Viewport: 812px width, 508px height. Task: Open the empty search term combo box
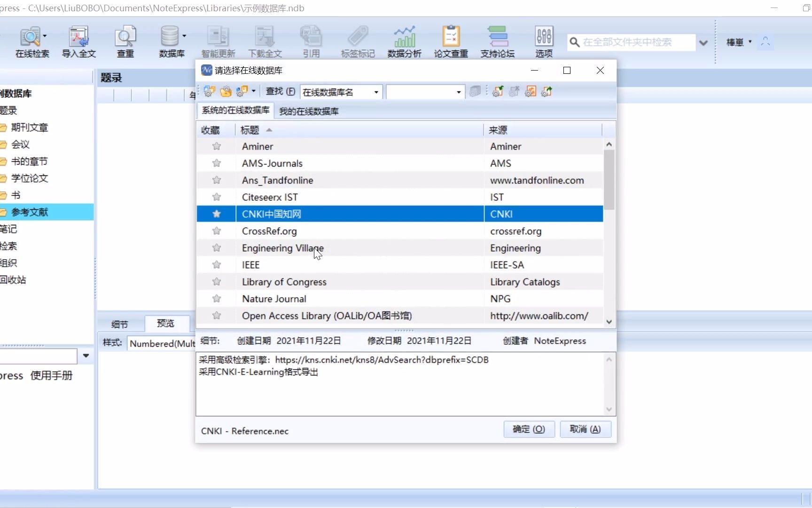coord(426,92)
